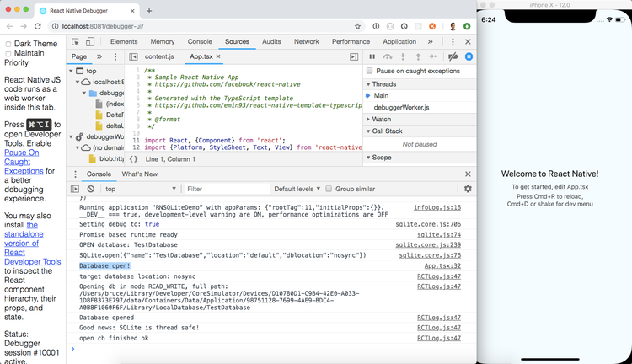Open the blob file in navigator
The height and width of the screenshot is (364, 632).
click(x=106, y=158)
